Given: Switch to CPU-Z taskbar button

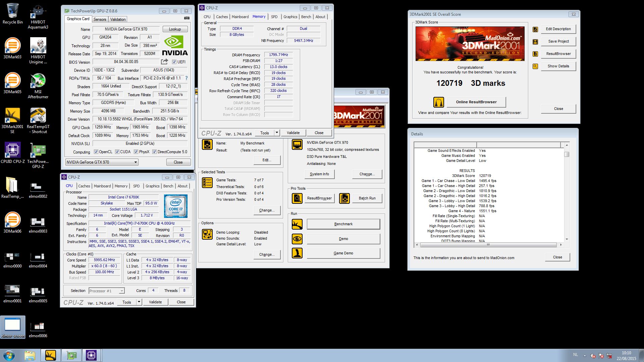Looking at the screenshot, I should tap(91, 355).
